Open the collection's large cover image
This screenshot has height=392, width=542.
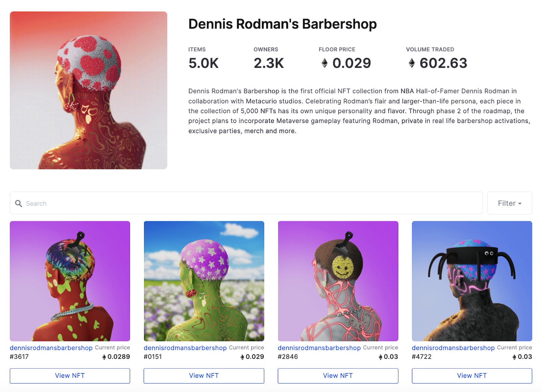point(88,90)
